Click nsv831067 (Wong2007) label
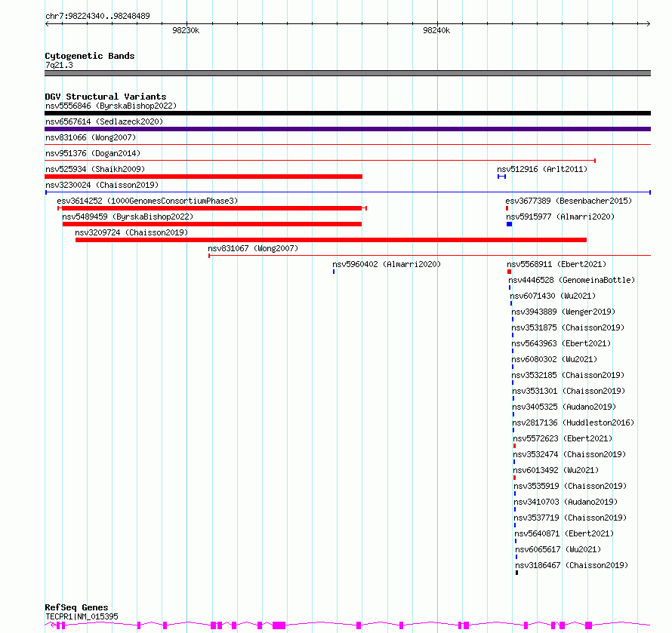The image size is (672, 633). (253, 248)
